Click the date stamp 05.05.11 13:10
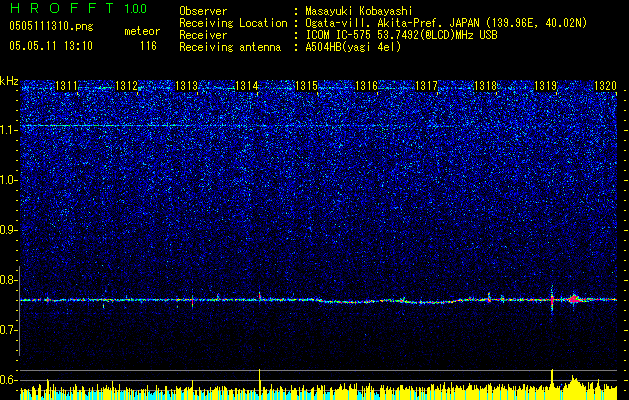Image resolution: width=629 pixels, height=400 pixels. (51, 46)
